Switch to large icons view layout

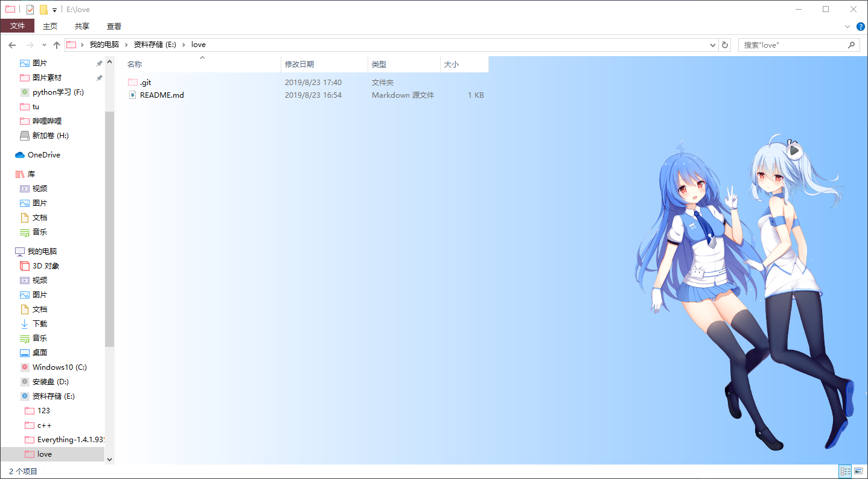point(858,471)
